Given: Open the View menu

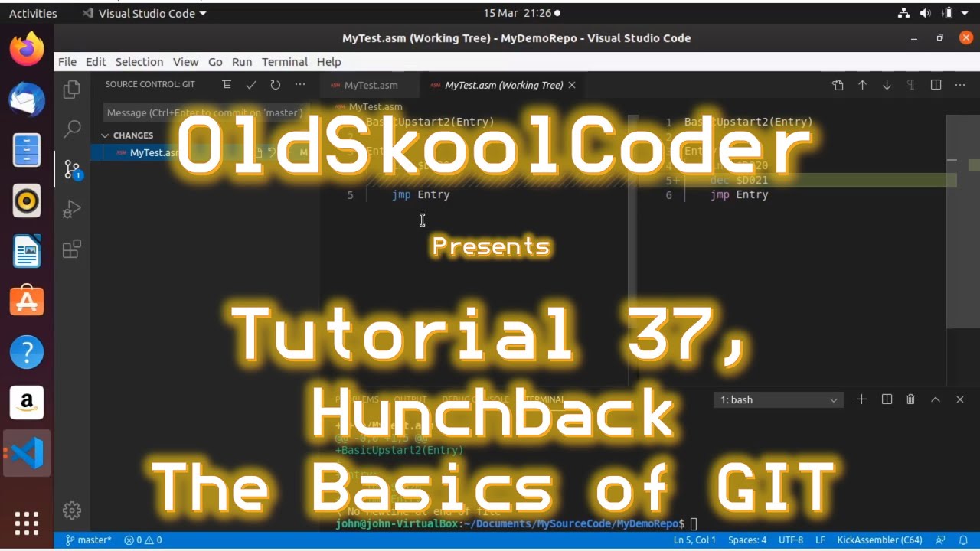Looking at the screenshot, I should click(185, 62).
